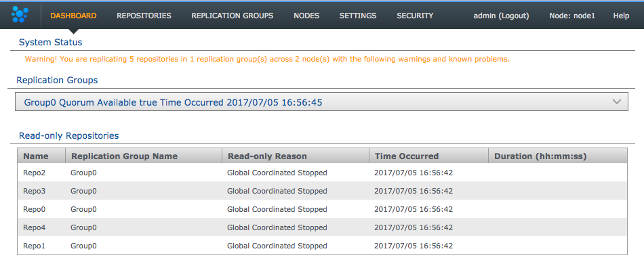
Task: Open the Settings menu item
Action: 358,16
